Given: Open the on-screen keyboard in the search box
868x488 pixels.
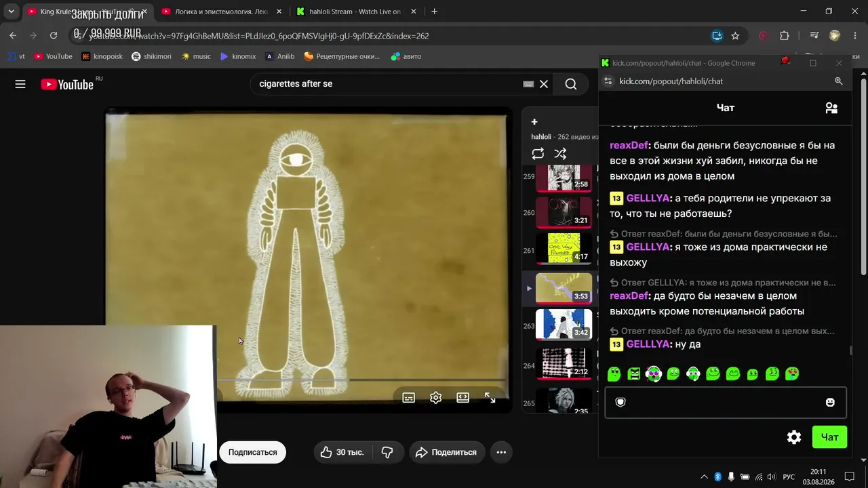Looking at the screenshot, I should pyautogui.click(x=528, y=84).
